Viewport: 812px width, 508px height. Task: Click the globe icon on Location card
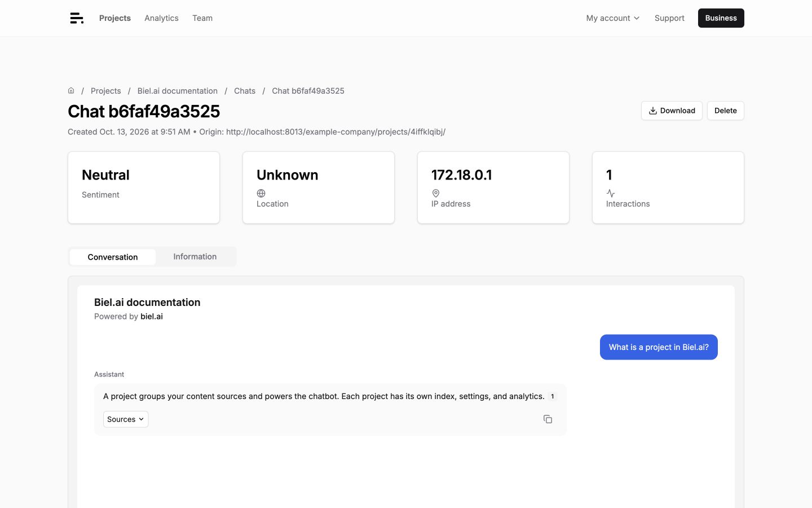(x=261, y=193)
